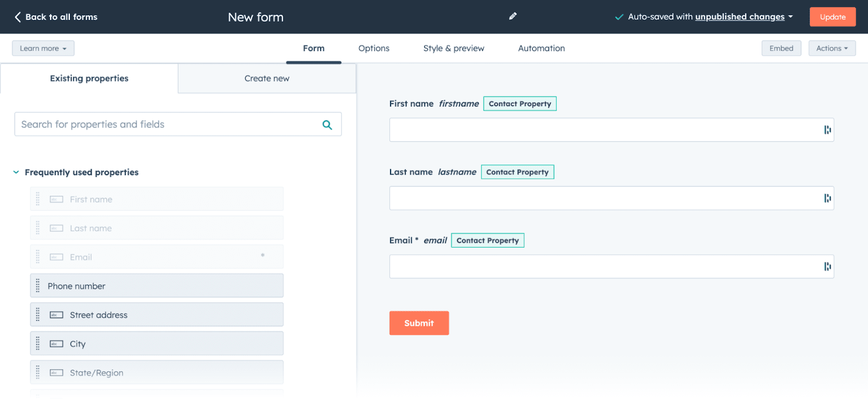Viewport: 868px width, 400px height.
Task: Grab drag handle of City property
Action: coord(37,344)
